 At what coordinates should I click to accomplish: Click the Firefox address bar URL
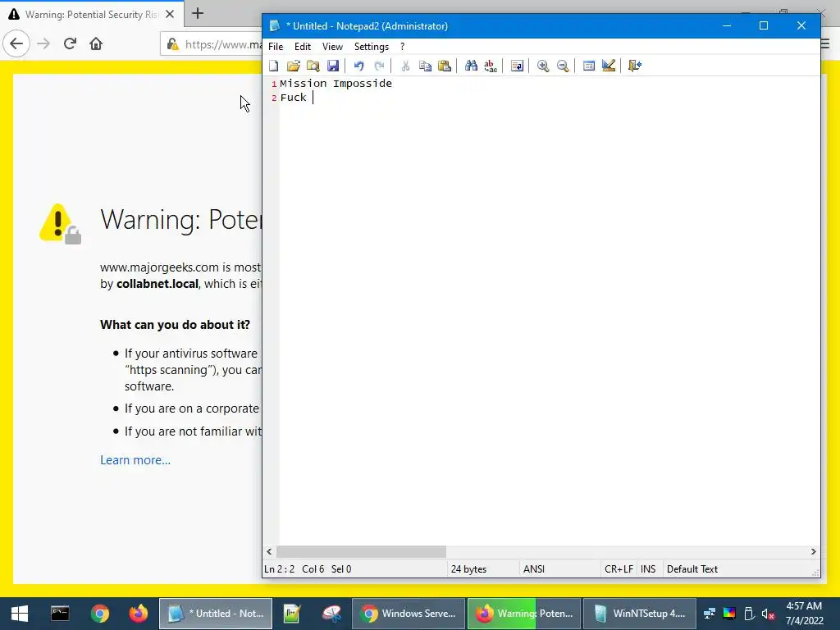point(223,44)
